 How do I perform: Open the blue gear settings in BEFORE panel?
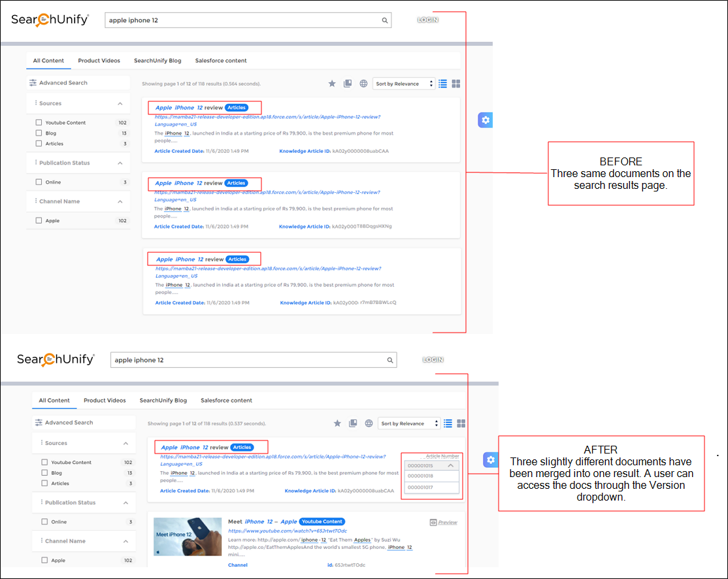click(x=485, y=120)
